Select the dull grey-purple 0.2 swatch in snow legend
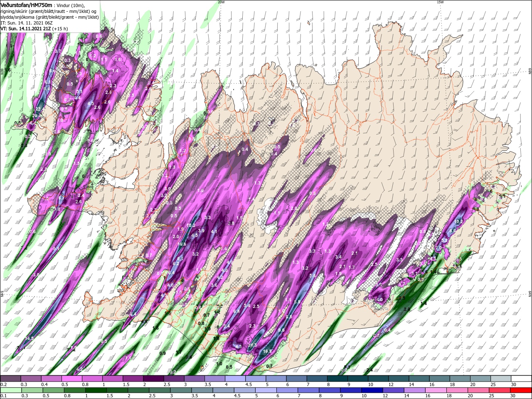This screenshot has width=532, height=399. (10, 379)
